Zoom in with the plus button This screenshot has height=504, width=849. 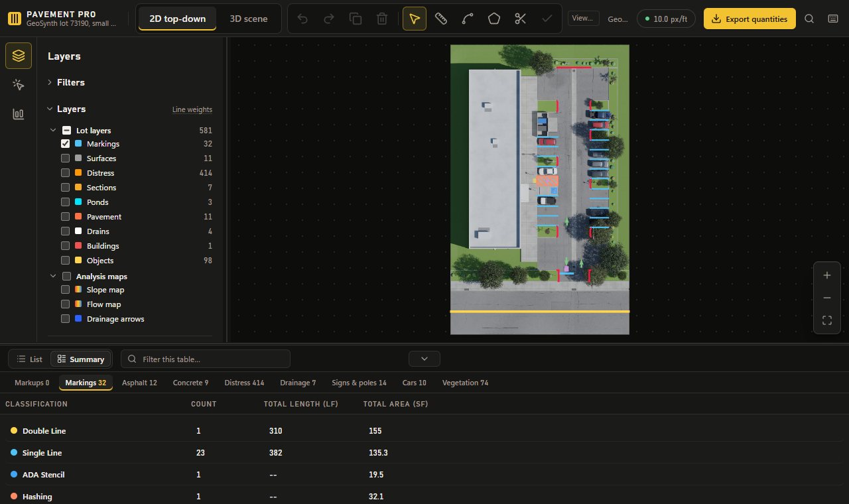coord(827,275)
